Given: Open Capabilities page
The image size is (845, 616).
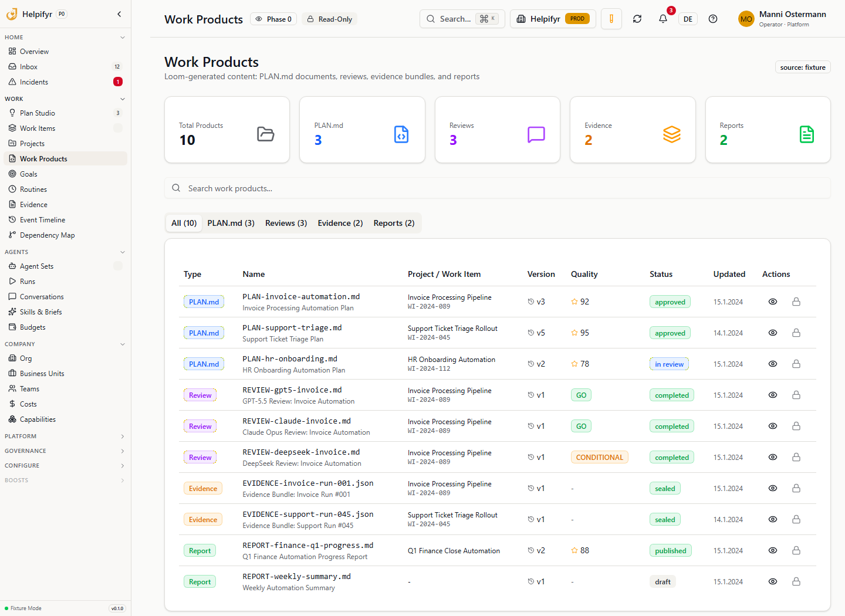Looking at the screenshot, I should tap(65, 419).
